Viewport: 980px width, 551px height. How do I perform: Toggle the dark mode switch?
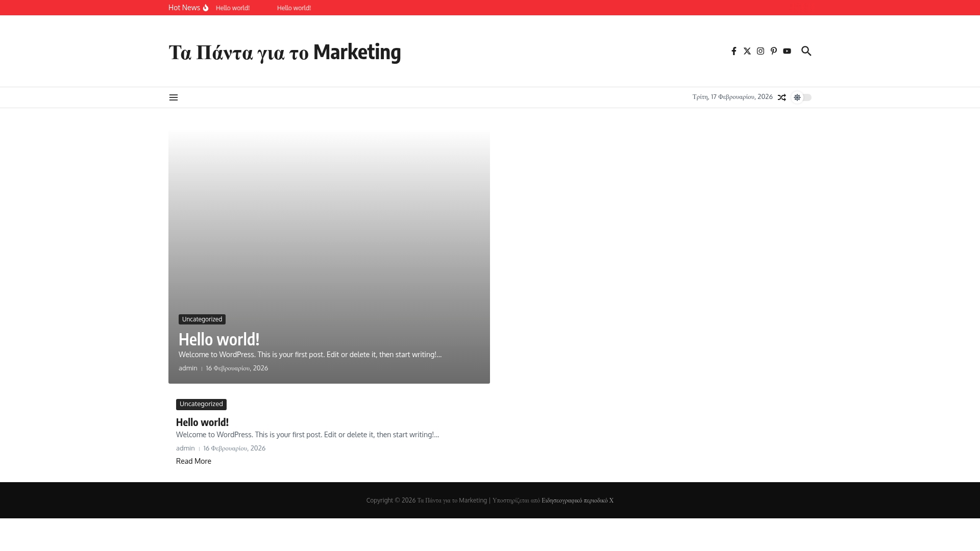(x=801, y=97)
